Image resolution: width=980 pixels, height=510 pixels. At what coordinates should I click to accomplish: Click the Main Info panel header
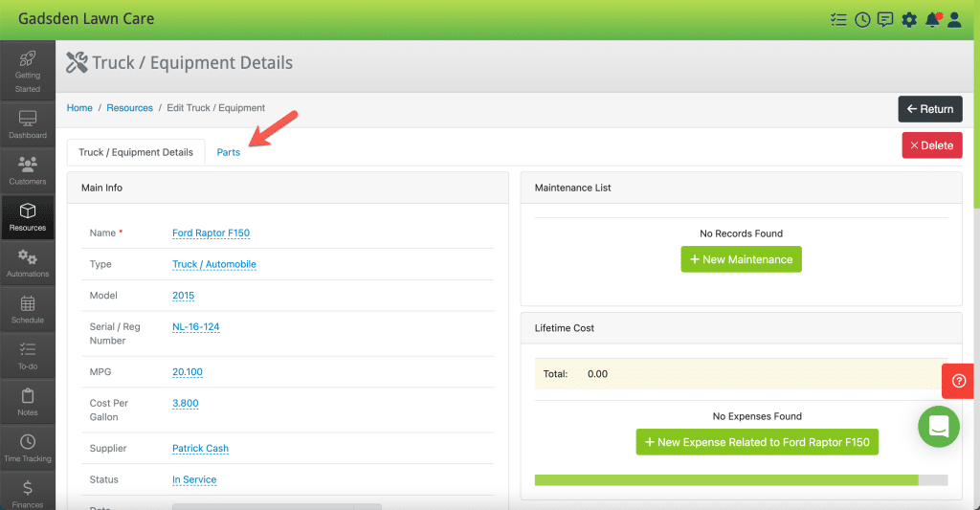287,188
